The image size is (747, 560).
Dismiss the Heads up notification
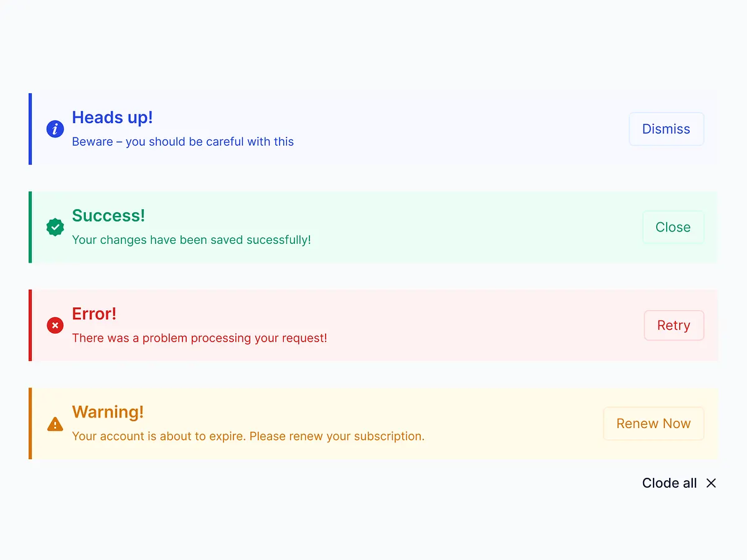point(666,129)
